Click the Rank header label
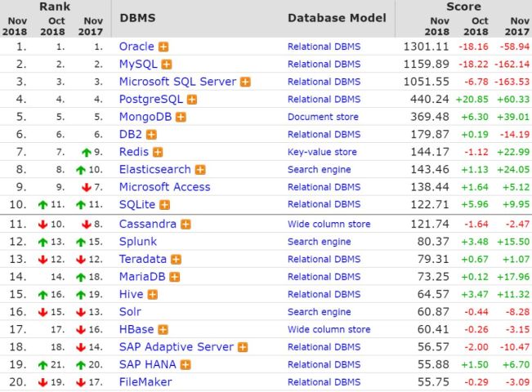This screenshot has height=392, width=532. pos(55,7)
